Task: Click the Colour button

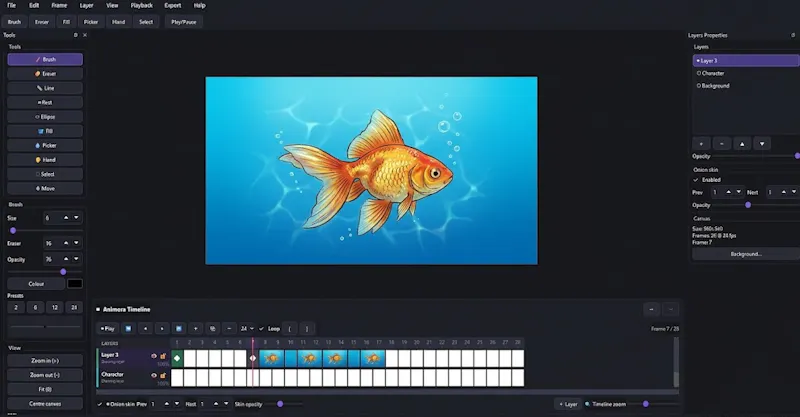Action: pyautogui.click(x=36, y=284)
